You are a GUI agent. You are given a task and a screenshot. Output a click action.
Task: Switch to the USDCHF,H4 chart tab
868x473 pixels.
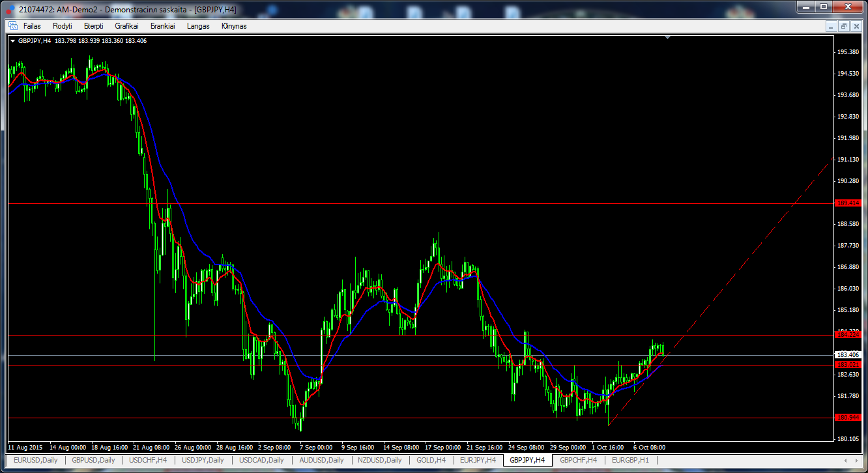pos(148,460)
